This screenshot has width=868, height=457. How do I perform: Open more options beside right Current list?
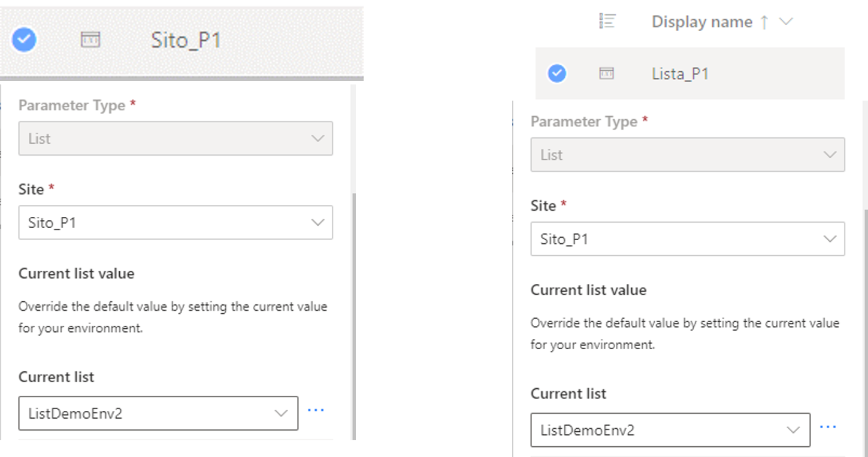pyautogui.click(x=828, y=427)
